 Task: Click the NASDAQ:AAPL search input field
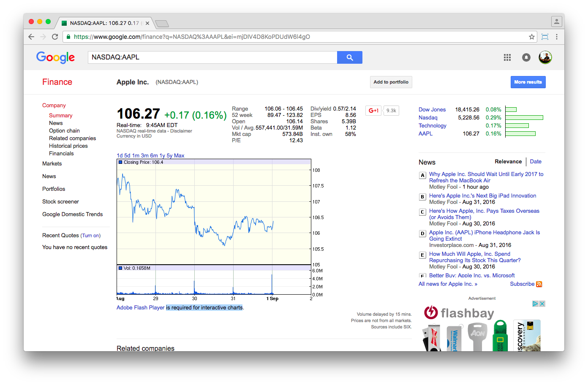point(212,57)
